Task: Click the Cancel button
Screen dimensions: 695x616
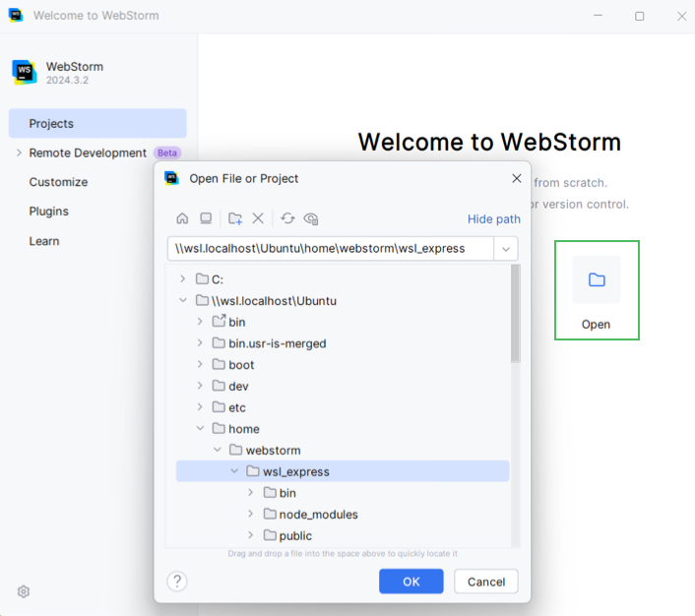Action: pyautogui.click(x=486, y=582)
